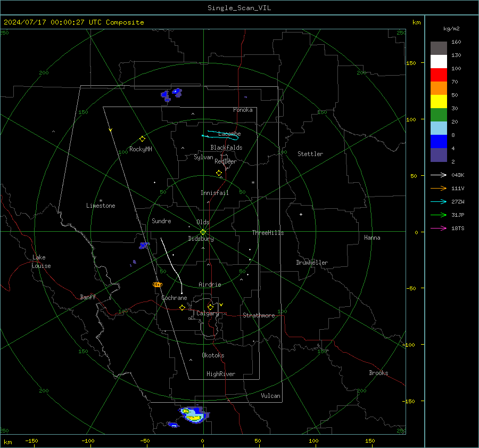This screenshot has width=479, height=448.
Task: Click the red 70-100 legend swatch
Action: click(439, 75)
